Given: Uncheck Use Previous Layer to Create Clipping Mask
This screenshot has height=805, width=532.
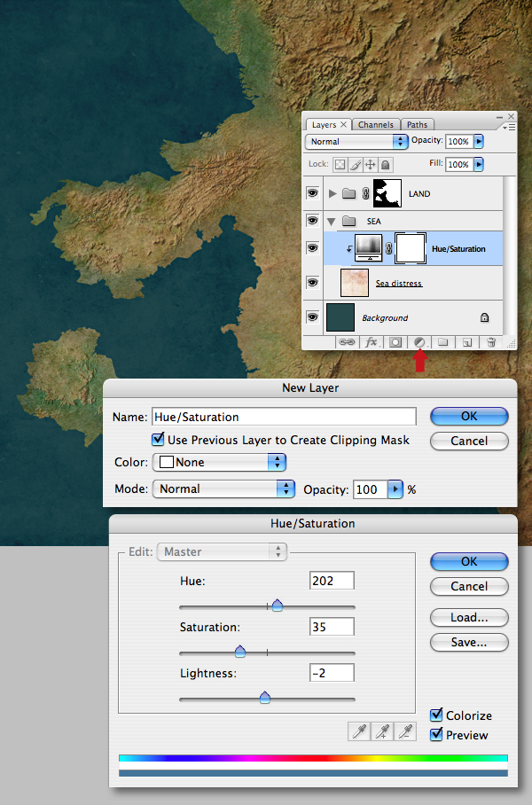Looking at the screenshot, I should [158, 439].
